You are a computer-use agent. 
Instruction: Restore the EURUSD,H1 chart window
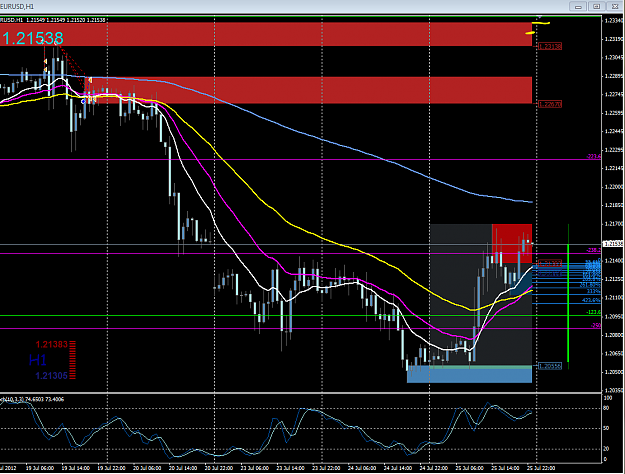(x=596, y=6)
